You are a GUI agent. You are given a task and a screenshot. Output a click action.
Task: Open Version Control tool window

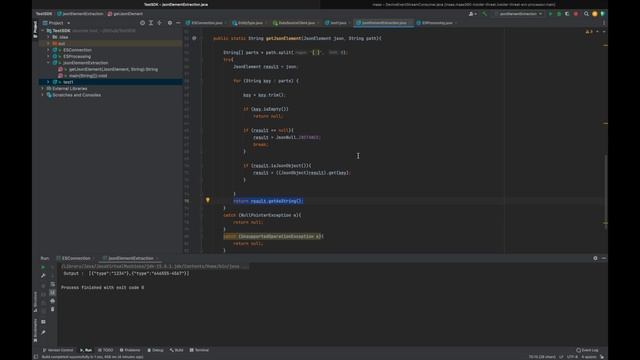(x=58, y=350)
